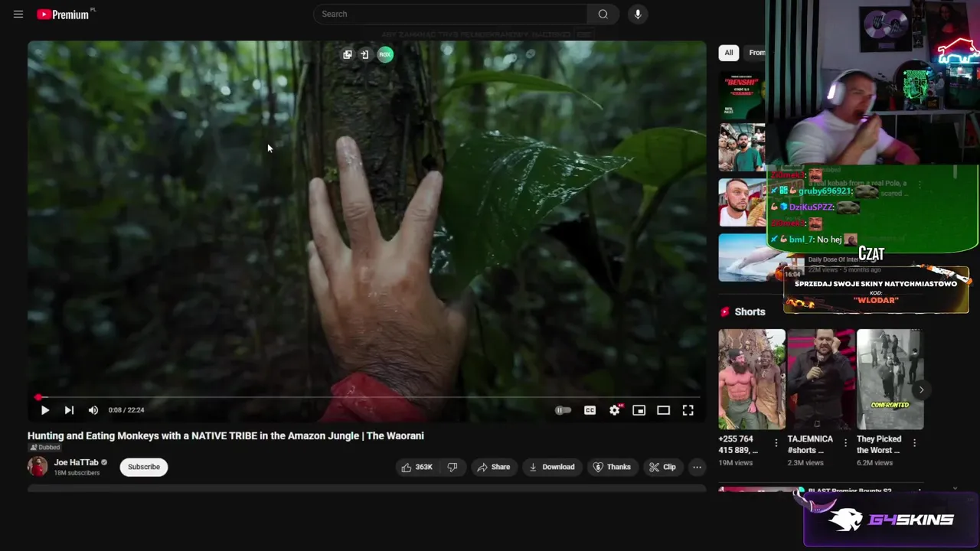Image resolution: width=980 pixels, height=551 pixels.
Task: Open options for '+255 764' short
Action: pyautogui.click(x=776, y=443)
